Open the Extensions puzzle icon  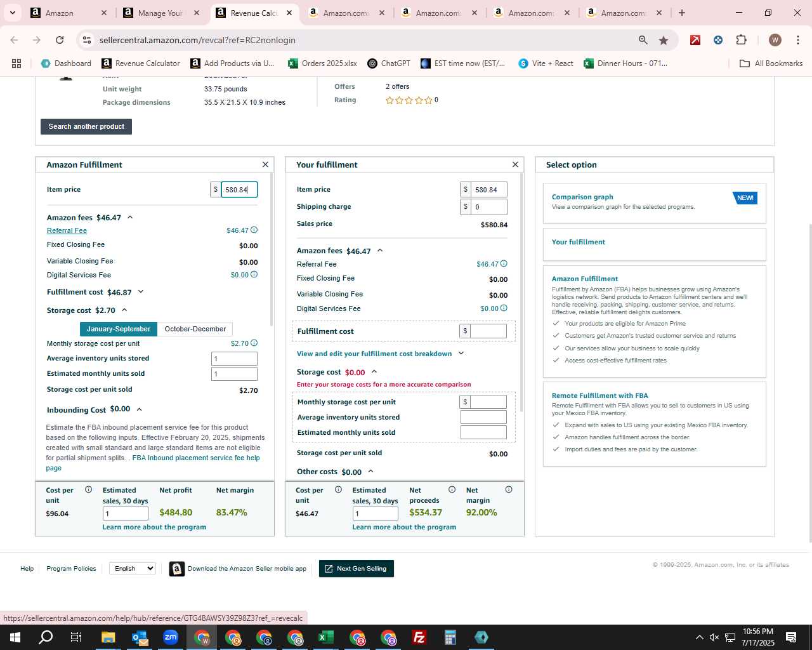coord(741,40)
